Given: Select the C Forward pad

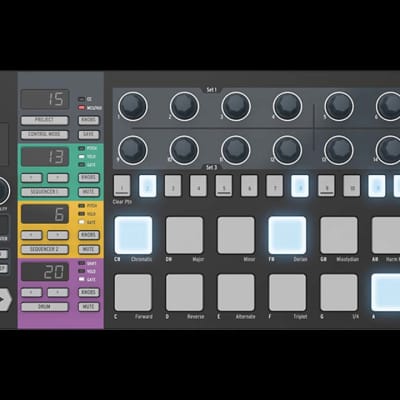Looking at the screenshot, I should coord(133,293).
